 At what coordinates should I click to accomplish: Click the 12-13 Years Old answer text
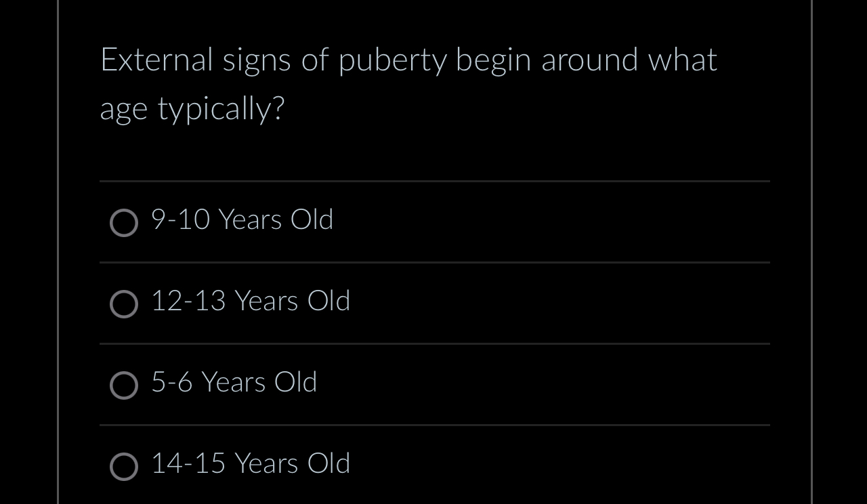tap(250, 301)
